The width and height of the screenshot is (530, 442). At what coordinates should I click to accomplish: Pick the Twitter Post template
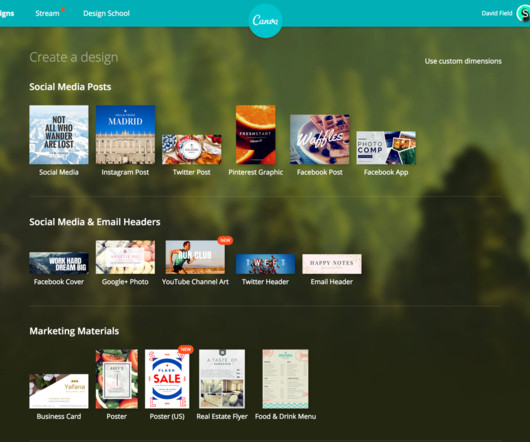click(x=192, y=149)
